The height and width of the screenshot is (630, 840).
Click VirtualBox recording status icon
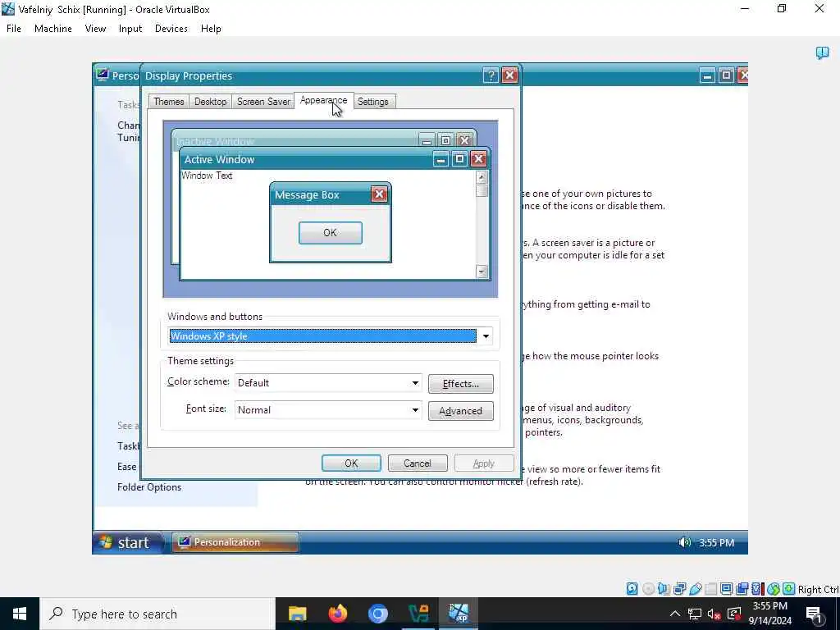742,589
